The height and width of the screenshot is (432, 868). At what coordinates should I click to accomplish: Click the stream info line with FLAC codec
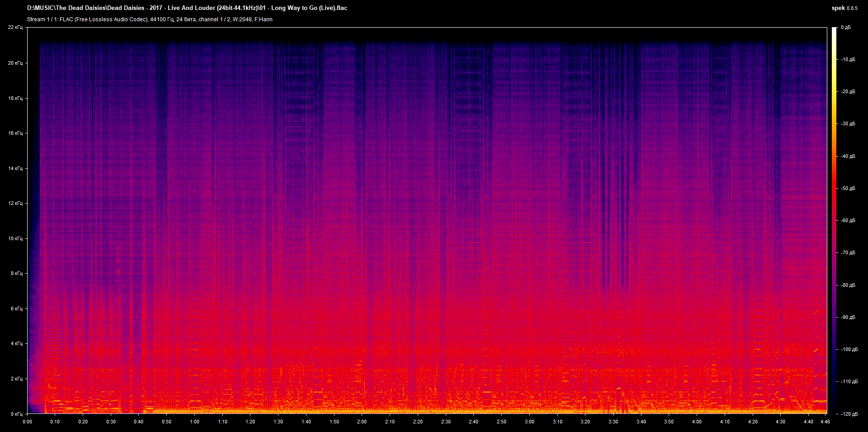(150, 19)
